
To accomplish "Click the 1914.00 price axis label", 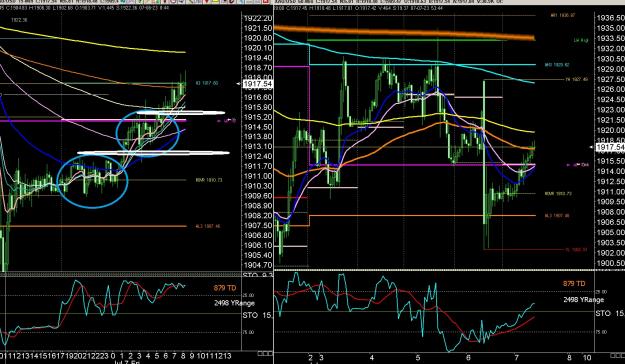I will 610,171.
